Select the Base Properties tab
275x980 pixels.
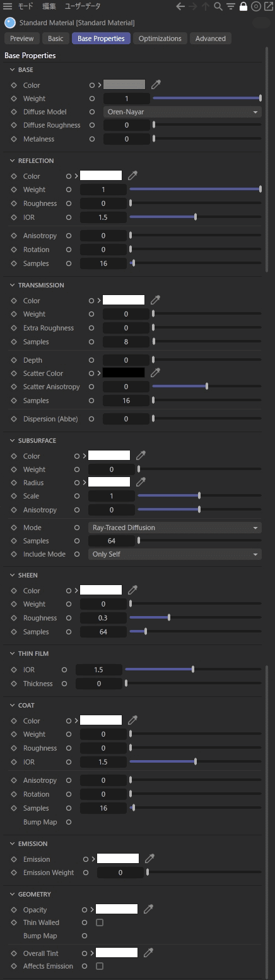click(x=101, y=39)
